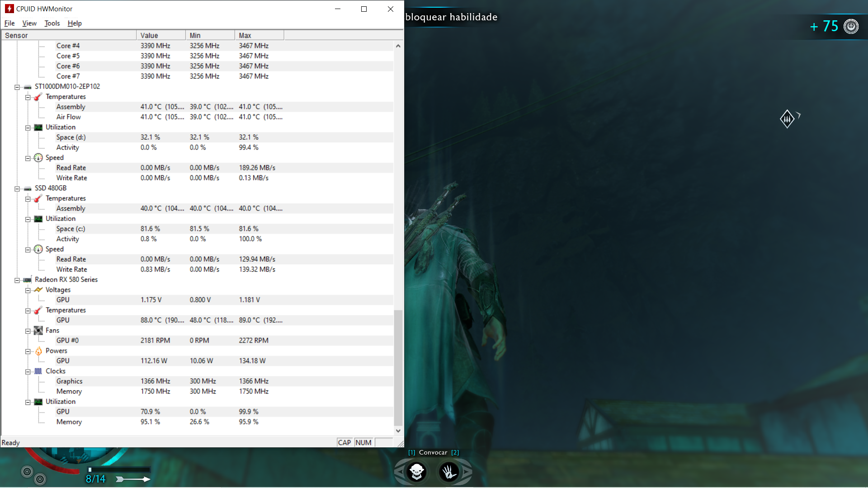Click the Radeon RX 580 graphics card icon
868x488 pixels.
click(x=28, y=280)
